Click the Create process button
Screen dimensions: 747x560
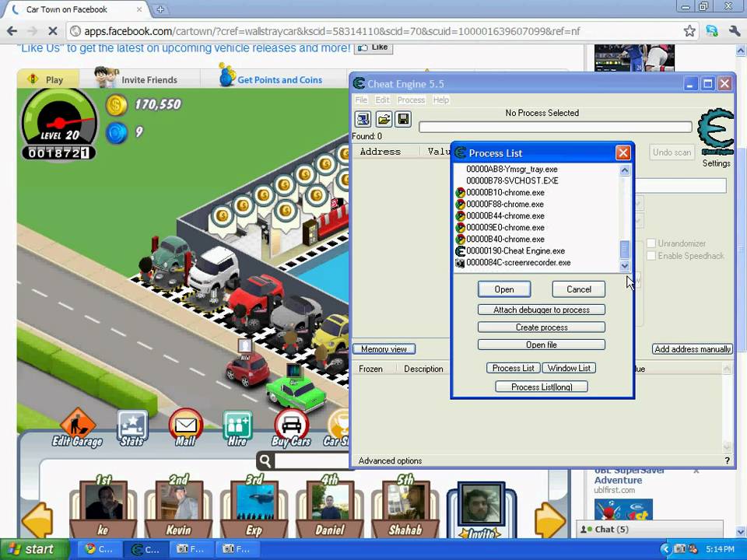(x=542, y=327)
